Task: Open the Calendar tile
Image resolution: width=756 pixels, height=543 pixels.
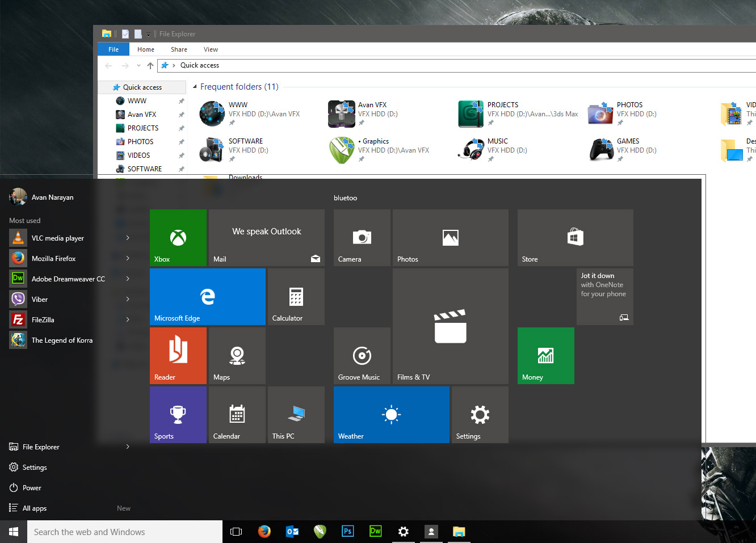Action: pos(237,415)
